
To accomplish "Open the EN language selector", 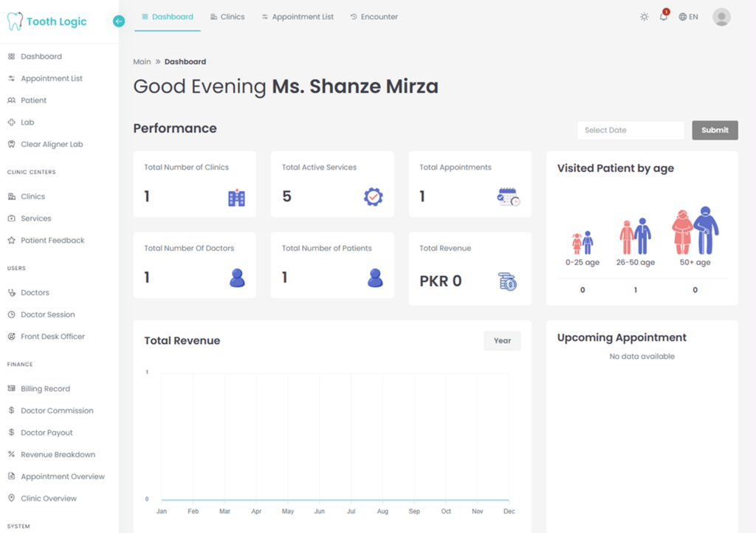I will [688, 17].
